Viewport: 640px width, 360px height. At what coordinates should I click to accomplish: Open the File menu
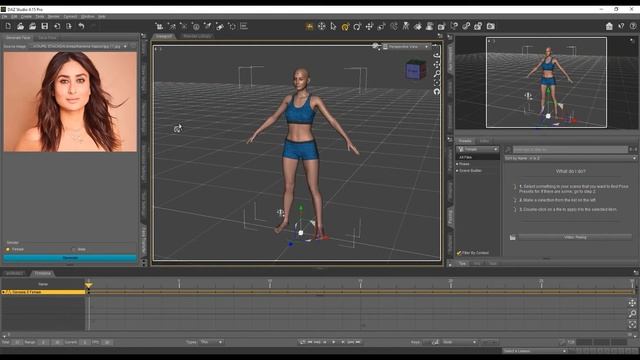pos(4,17)
